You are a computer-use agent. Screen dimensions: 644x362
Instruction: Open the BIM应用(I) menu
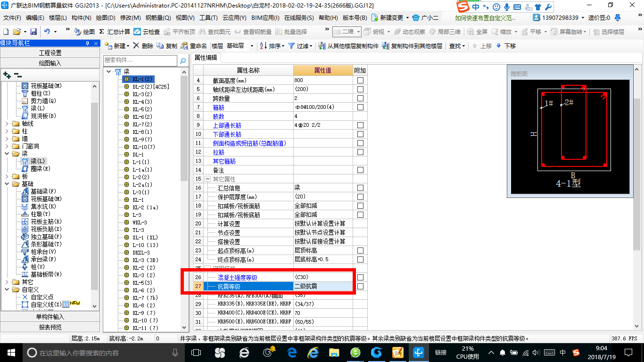(x=265, y=17)
